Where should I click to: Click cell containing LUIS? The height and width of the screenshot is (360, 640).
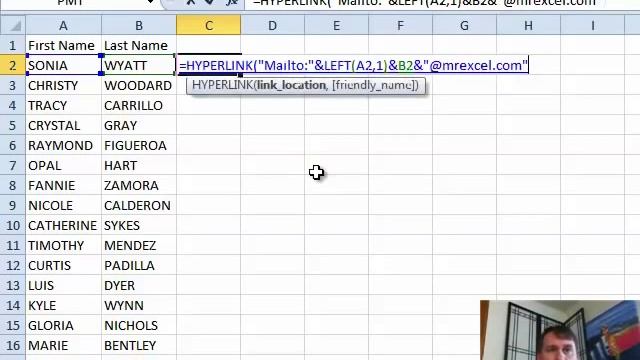63,285
